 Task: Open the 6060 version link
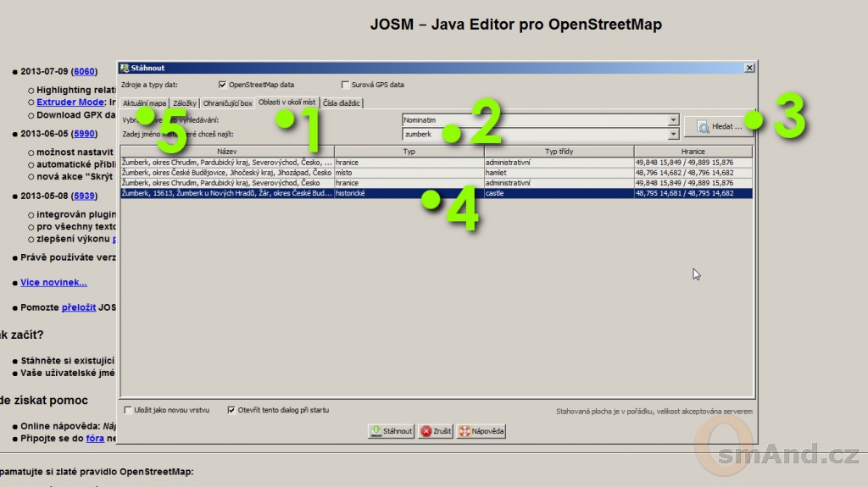pyautogui.click(x=84, y=71)
